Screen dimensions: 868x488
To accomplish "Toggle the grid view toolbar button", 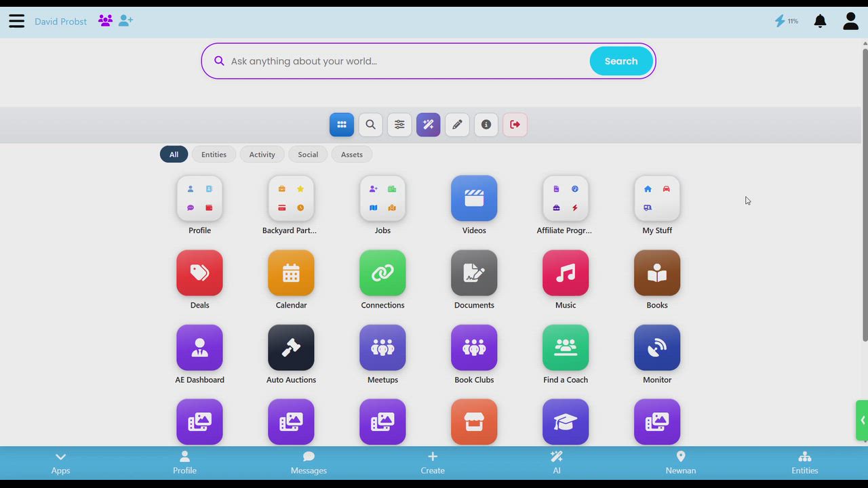I will coord(342,125).
